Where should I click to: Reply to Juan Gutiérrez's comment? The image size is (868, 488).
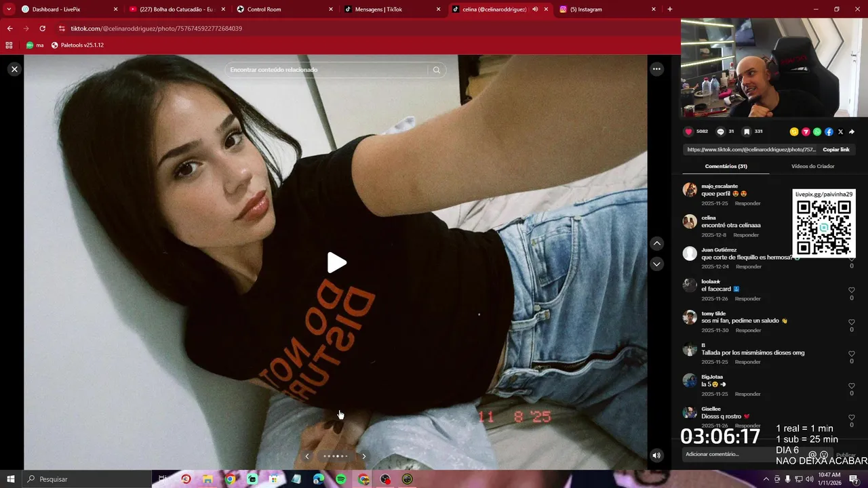coord(749,266)
